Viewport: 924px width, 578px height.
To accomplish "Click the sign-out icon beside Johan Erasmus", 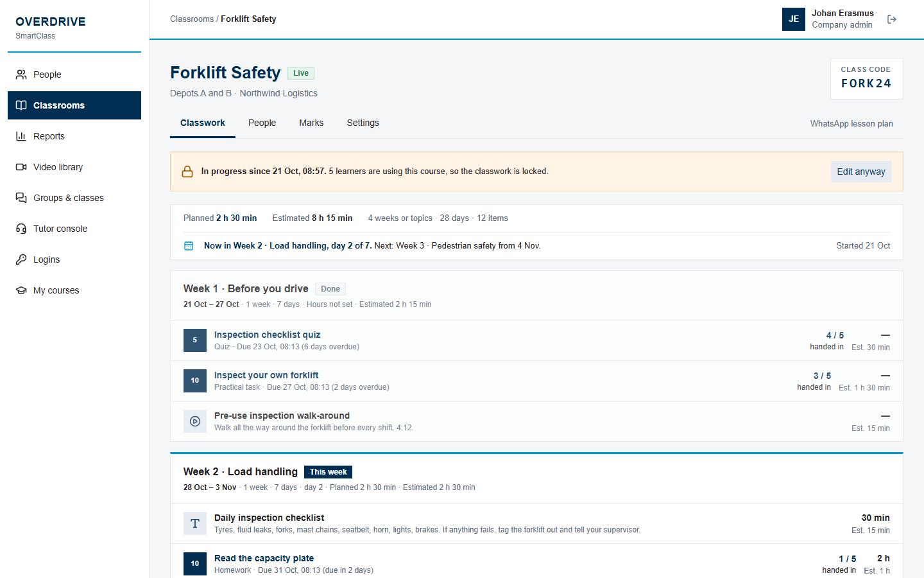I will (892, 19).
